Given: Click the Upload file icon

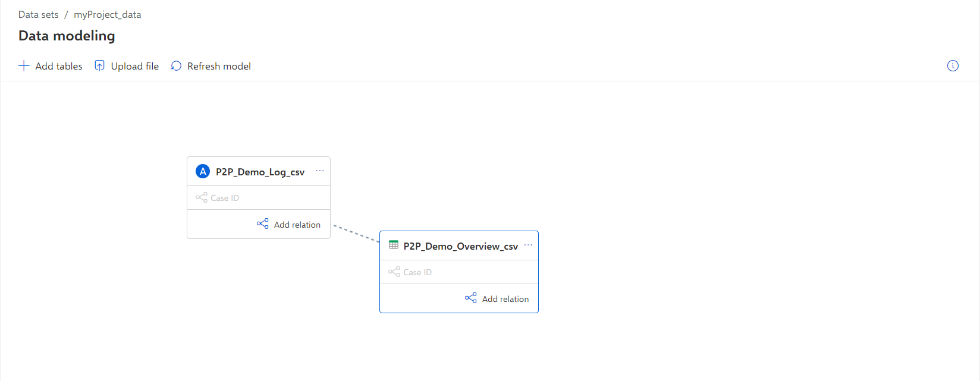Looking at the screenshot, I should (x=100, y=66).
